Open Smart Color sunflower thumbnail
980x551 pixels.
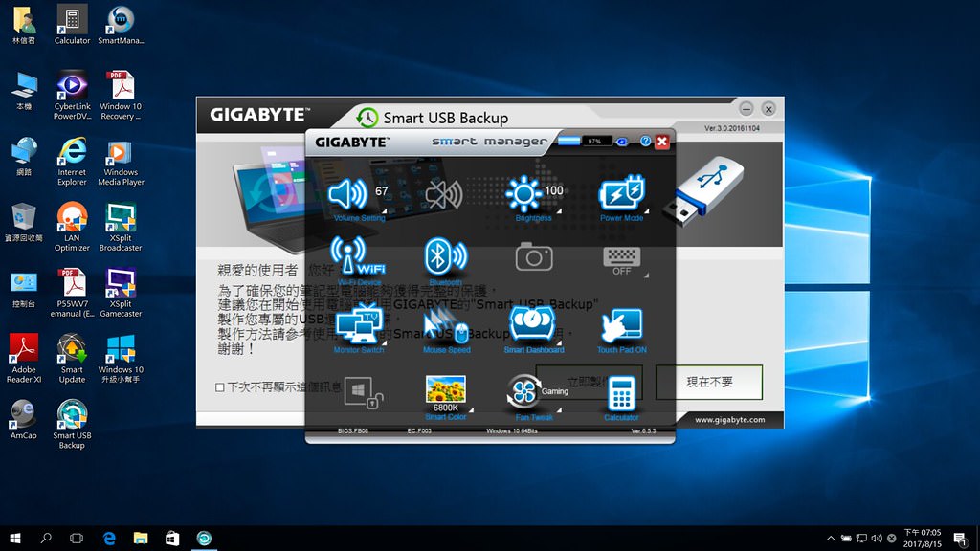coord(445,388)
